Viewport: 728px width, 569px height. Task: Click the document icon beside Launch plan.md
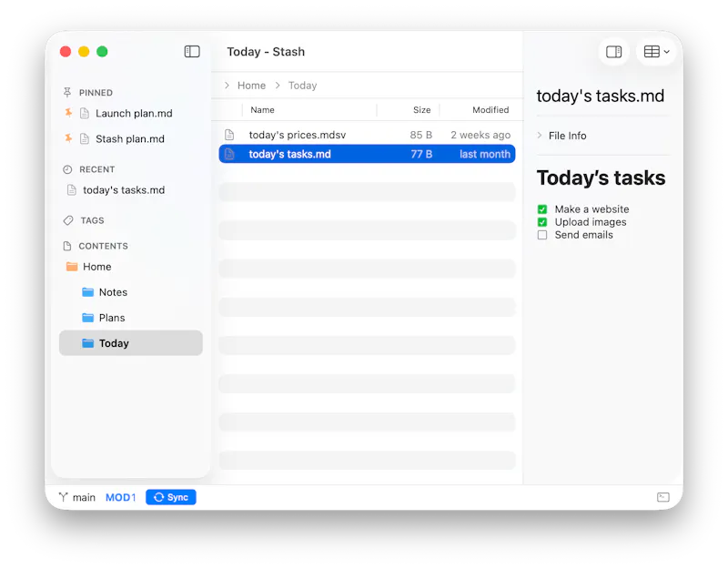(x=84, y=113)
